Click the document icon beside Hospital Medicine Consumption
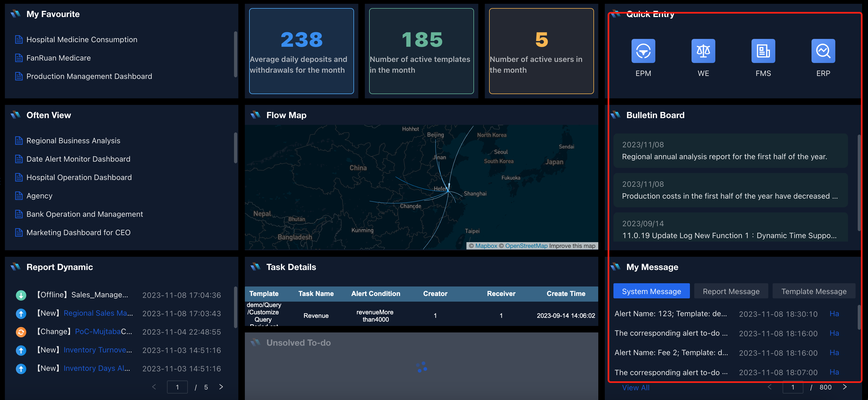Image resolution: width=868 pixels, height=400 pixels. [x=19, y=39]
